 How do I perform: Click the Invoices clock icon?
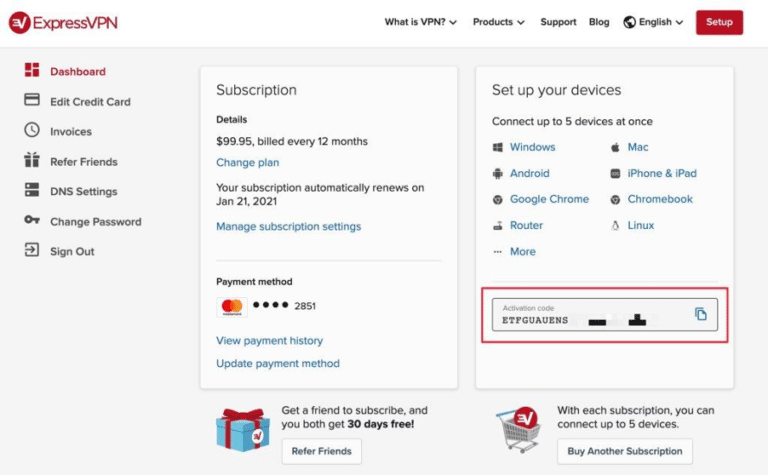coord(32,131)
